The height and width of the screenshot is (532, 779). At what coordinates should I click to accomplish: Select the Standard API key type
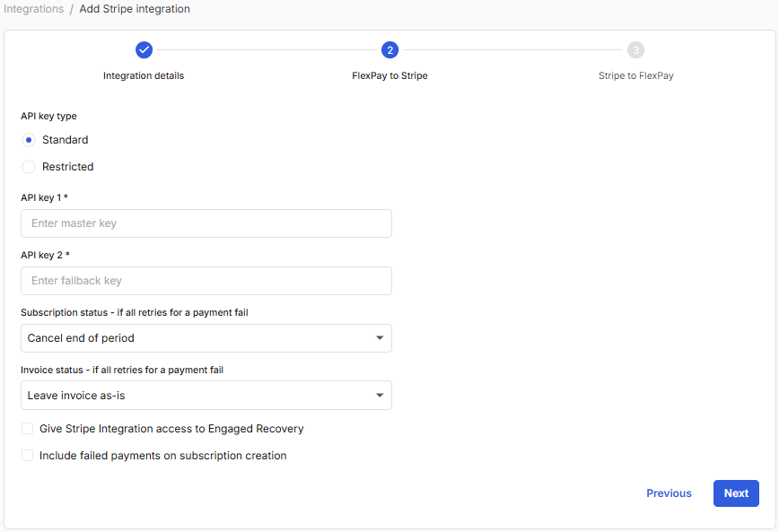(x=29, y=140)
